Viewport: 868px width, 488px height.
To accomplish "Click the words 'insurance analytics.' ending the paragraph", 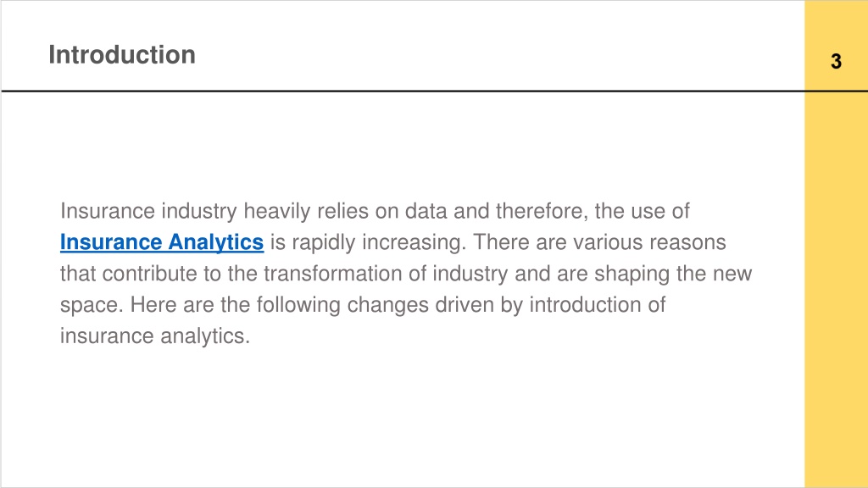I will pyautogui.click(x=155, y=335).
